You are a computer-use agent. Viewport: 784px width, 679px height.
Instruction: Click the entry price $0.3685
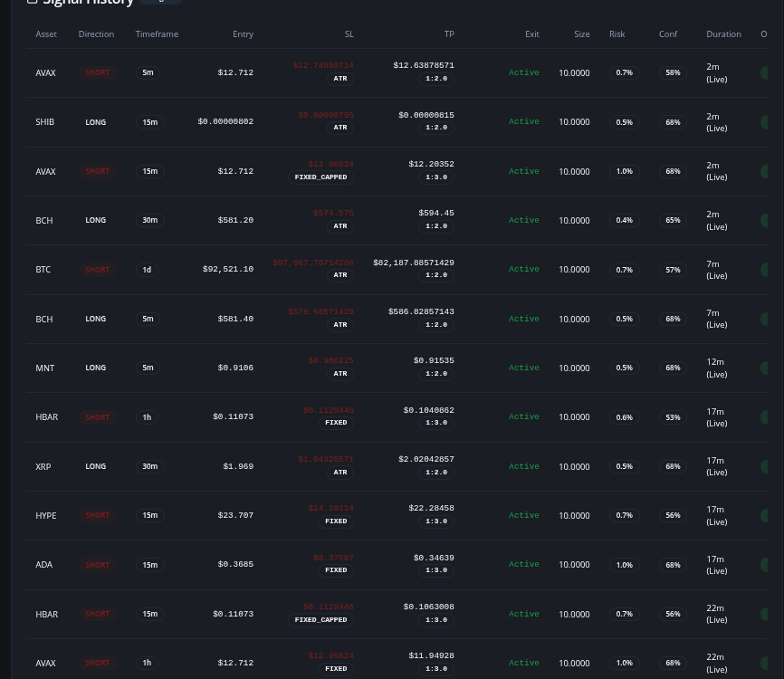[x=235, y=564]
